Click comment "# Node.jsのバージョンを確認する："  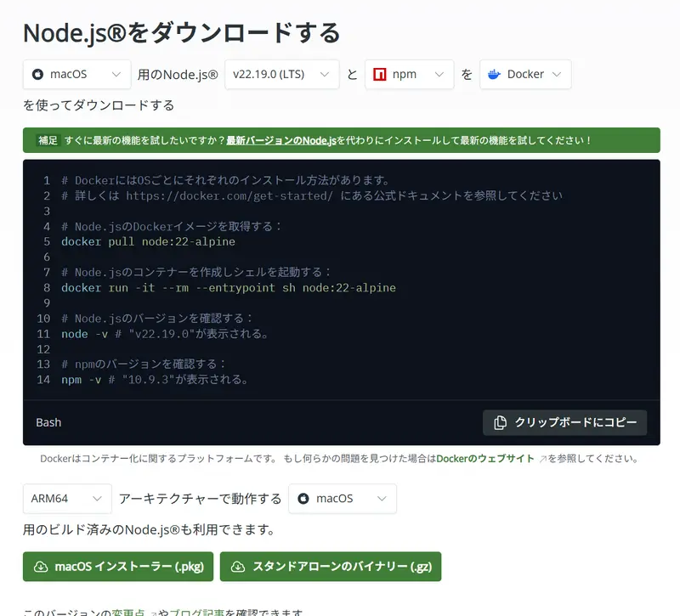157,319
